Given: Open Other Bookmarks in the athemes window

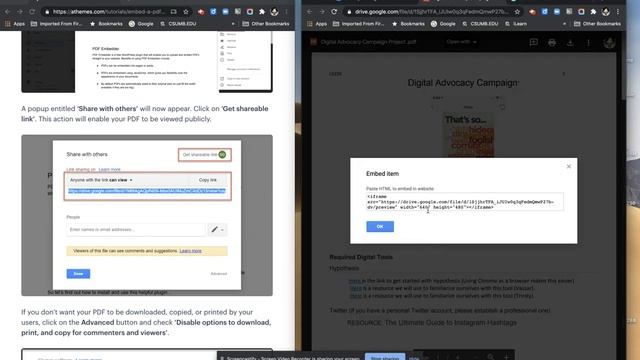Looking at the screenshot, I should click(x=266, y=24).
